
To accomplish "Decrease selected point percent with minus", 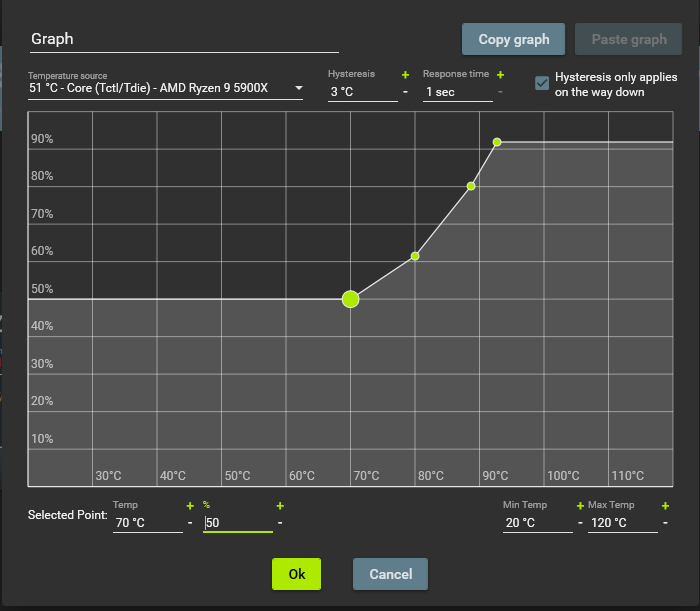I will 280,522.
